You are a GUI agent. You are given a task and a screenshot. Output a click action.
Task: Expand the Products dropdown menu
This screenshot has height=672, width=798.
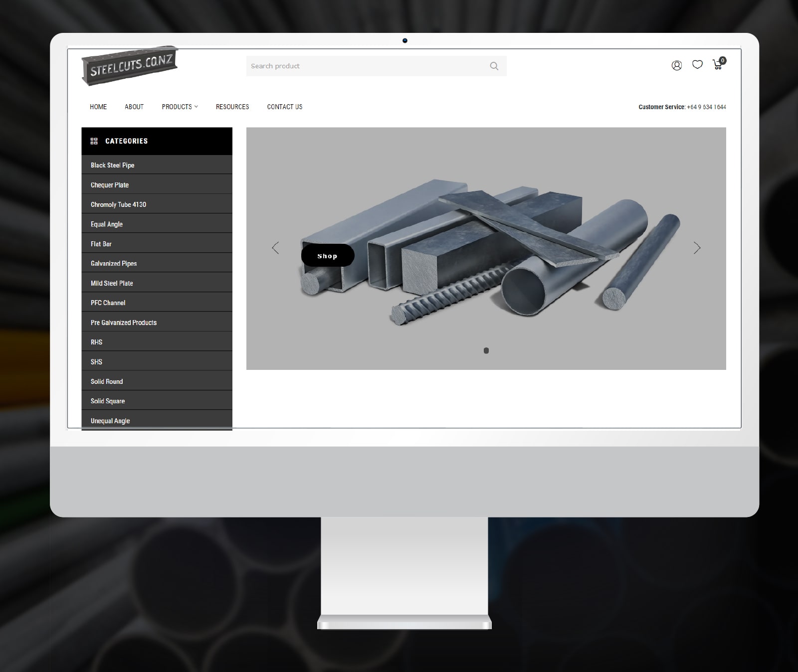point(180,107)
